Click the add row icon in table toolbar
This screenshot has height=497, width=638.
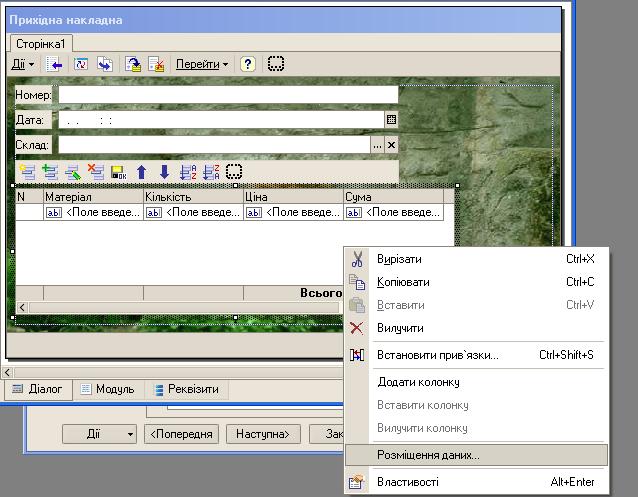pyautogui.click(x=27, y=172)
